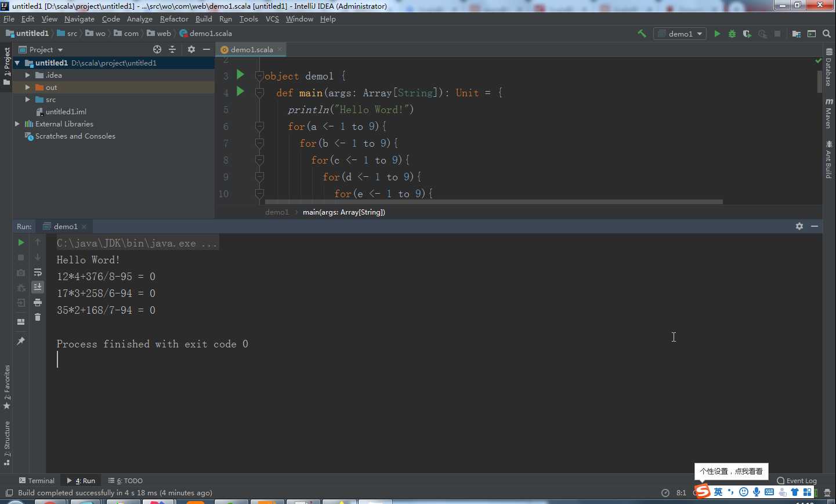Open the Navigate menu
This screenshot has width=836, height=504.
point(79,19)
